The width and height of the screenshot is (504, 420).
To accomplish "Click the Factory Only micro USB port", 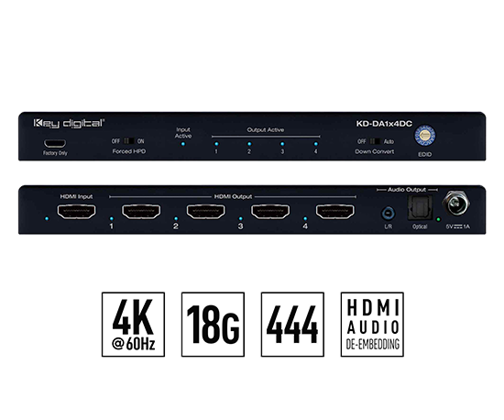I will click(x=55, y=143).
